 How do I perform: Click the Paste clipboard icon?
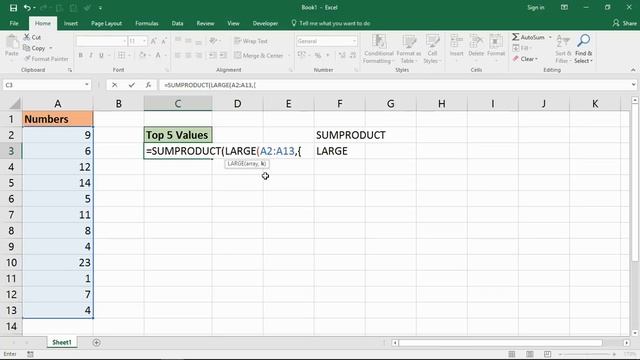(x=12, y=42)
